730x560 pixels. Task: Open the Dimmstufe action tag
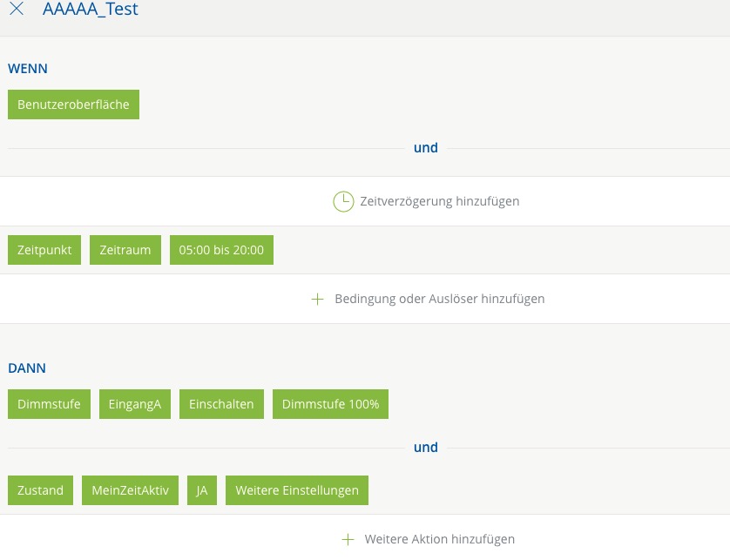tap(49, 404)
